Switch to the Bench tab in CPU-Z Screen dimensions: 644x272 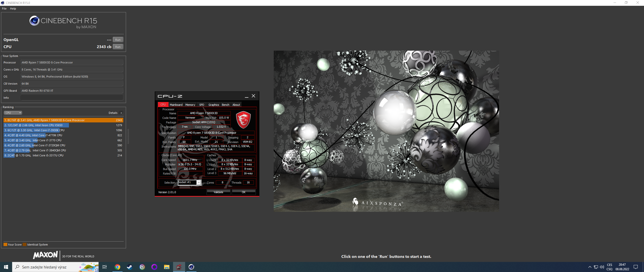click(x=225, y=105)
